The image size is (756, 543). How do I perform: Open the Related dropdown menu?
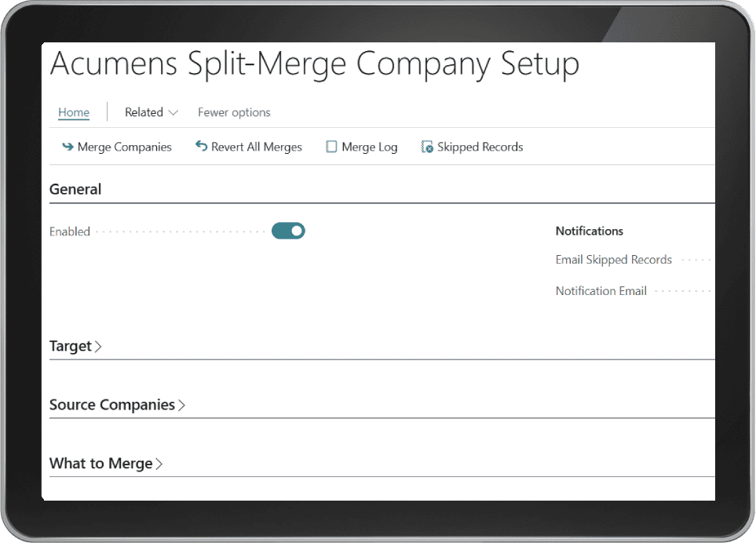tap(152, 112)
